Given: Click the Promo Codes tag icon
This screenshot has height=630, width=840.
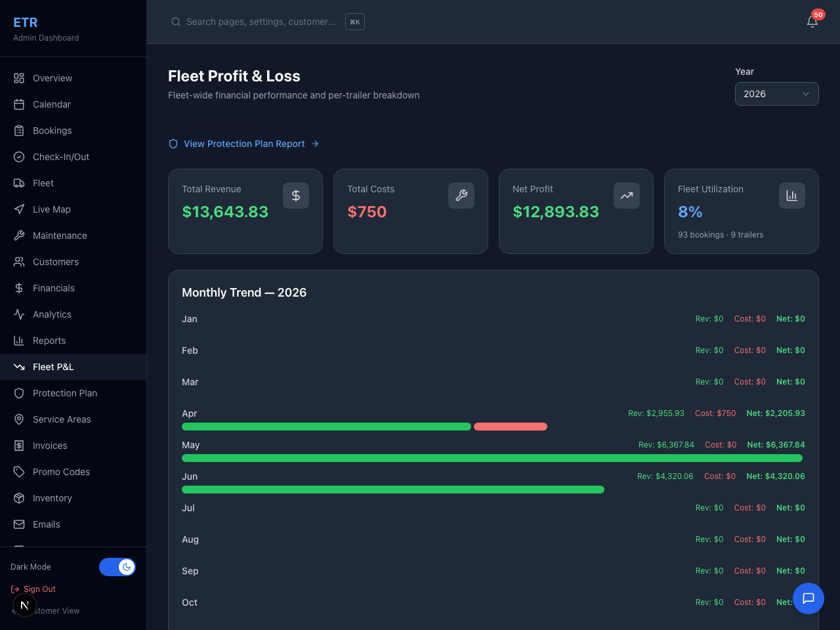Looking at the screenshot, I should point(19,472).
